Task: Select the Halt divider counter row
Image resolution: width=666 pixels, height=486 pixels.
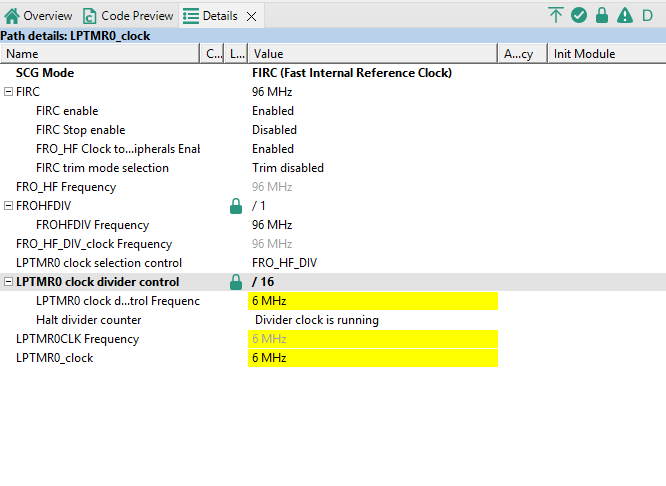Action: pos(88,320)
